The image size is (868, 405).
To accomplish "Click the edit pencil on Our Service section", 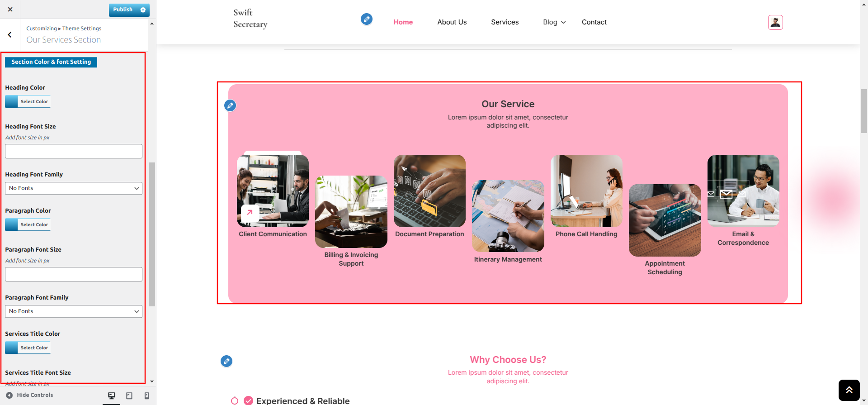I will click(x=230, y=105).
